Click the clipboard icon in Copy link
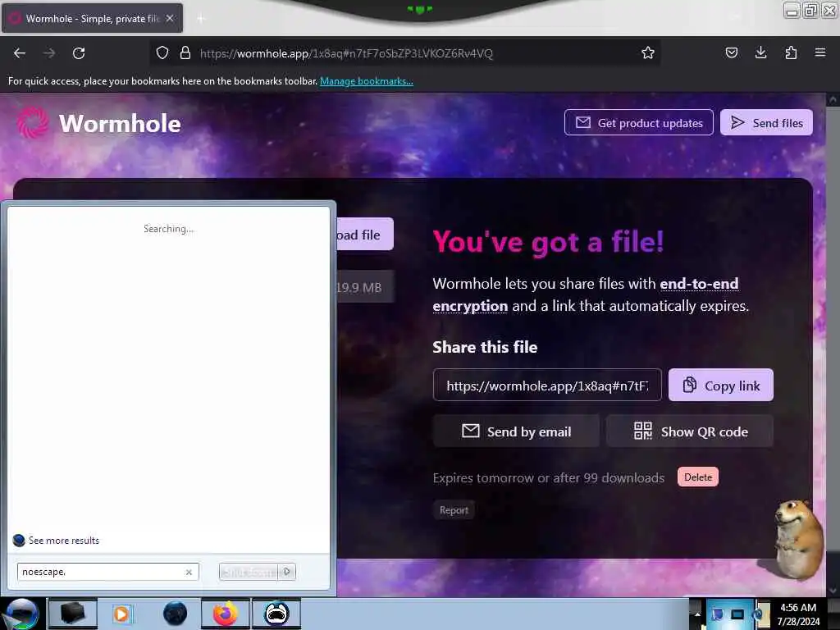 coord(690,385)
